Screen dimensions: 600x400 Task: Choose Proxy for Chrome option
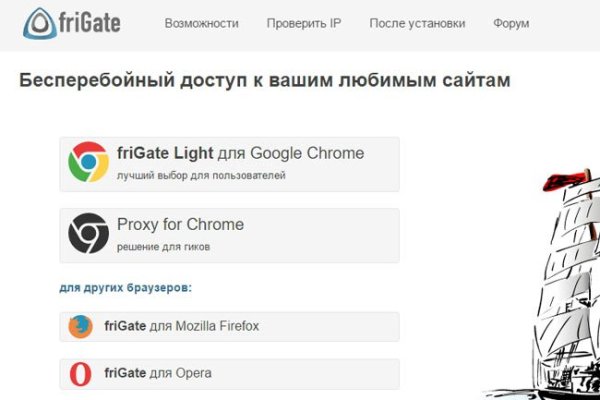pyautogui.click(x=180, y=224)
